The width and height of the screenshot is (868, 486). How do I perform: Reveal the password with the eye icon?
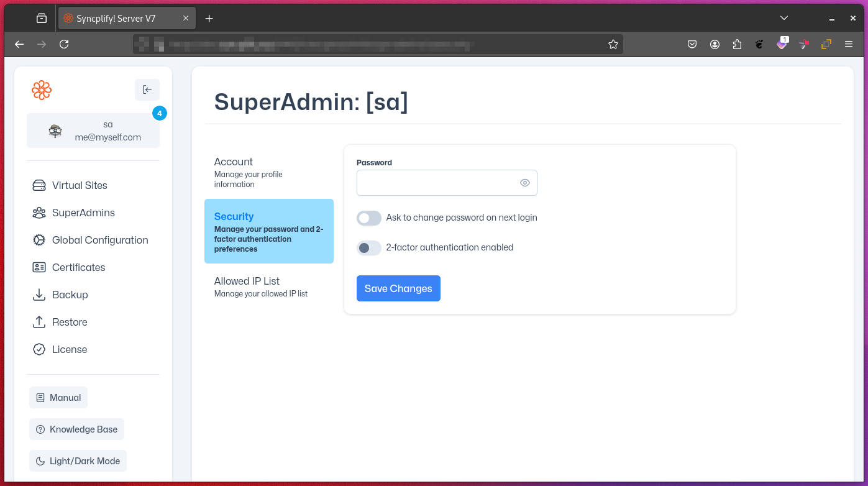tap(524, 183)
